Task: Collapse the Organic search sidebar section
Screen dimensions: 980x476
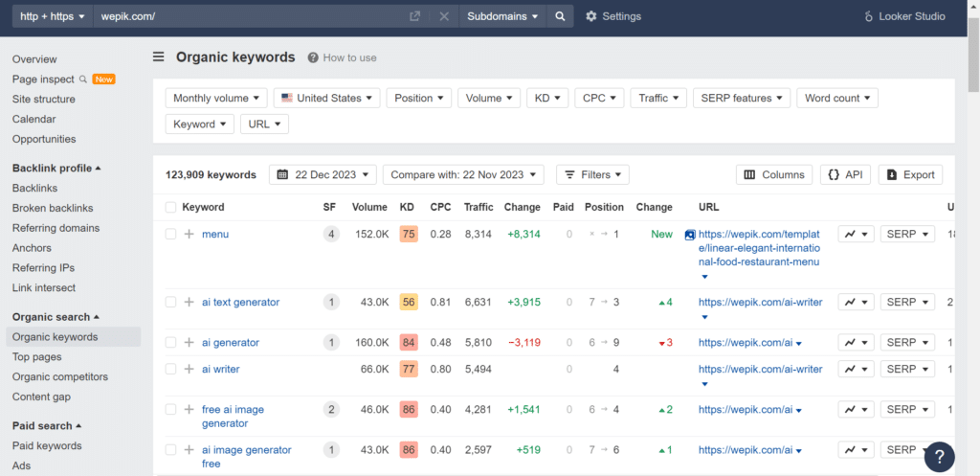Action: pyautogui.click(x=56, y=317)
